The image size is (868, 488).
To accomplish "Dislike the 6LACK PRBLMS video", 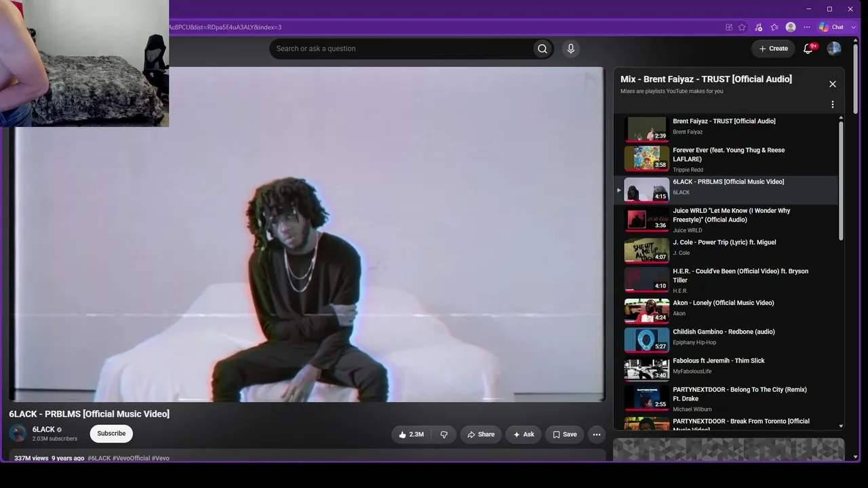I will [444, 434].
